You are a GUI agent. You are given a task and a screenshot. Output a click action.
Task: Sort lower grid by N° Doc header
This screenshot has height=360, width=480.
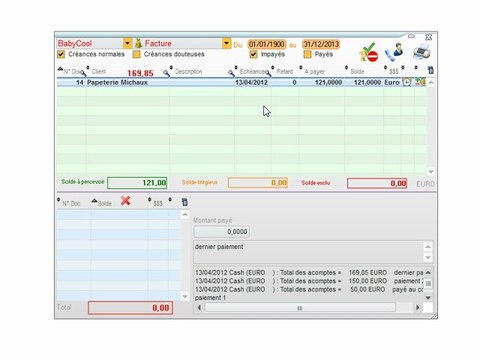click(71, 203)
